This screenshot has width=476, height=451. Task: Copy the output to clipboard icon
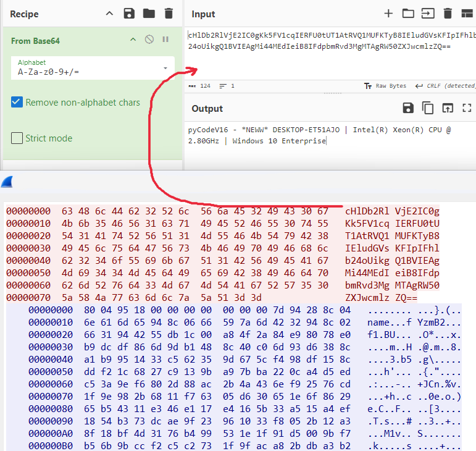(428, 108)
